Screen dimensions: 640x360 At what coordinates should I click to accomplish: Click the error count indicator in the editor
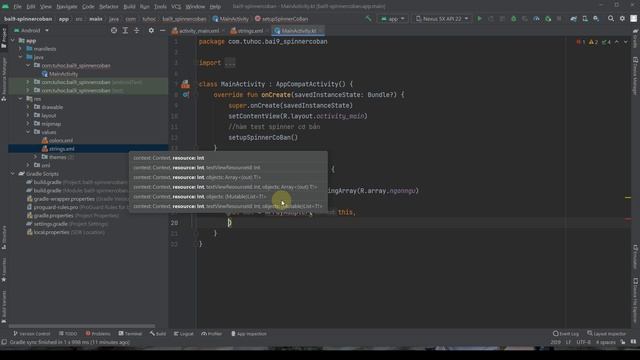(x=580, y=42)
